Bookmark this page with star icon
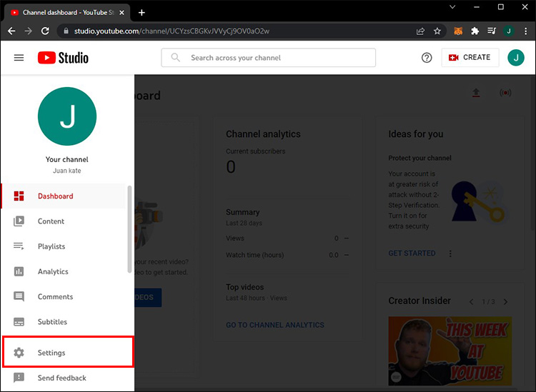Screen dimensions: 536x392 (x=437, y=31)
